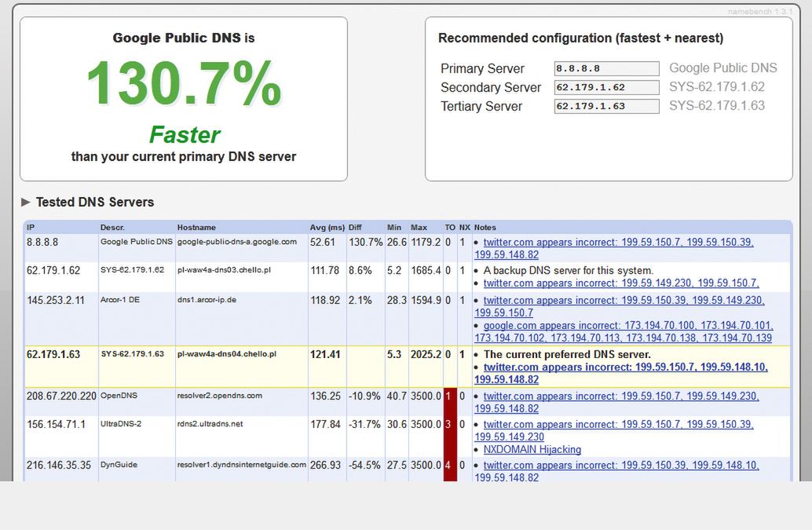Collapse the Tested DNS Servers triangle
The height and width of the screenshot is (530, 812).
[x=25, y=202]
